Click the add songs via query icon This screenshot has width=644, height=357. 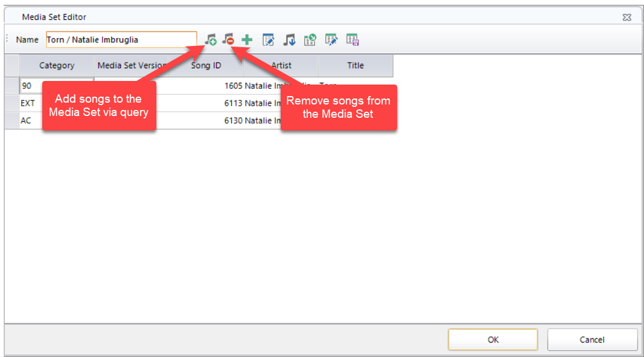(211, 40)
